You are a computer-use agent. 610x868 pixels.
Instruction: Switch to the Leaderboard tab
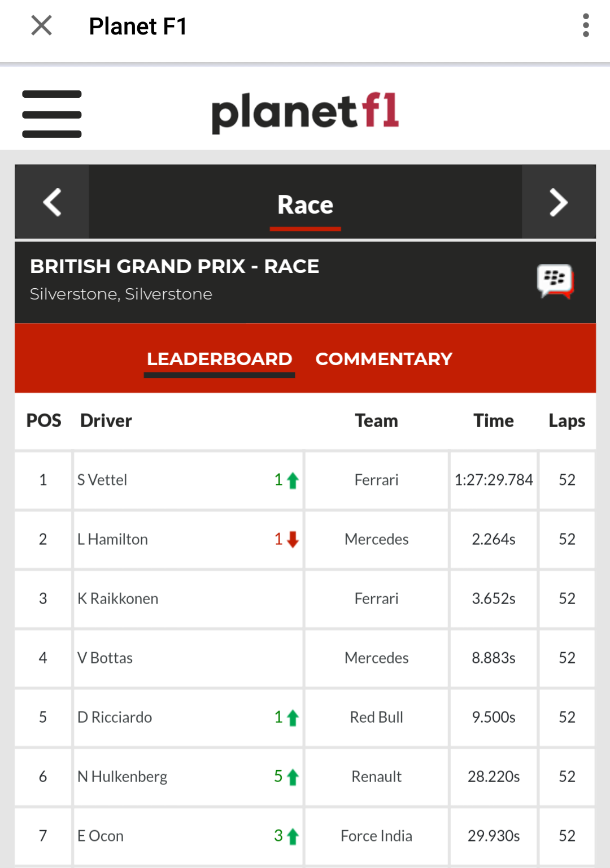pos(219,359)
